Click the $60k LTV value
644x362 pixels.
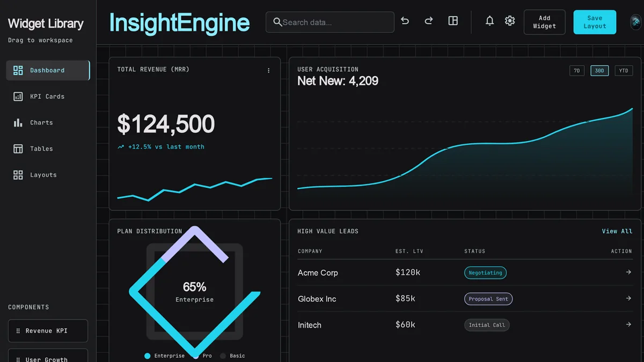click(405, 325)
